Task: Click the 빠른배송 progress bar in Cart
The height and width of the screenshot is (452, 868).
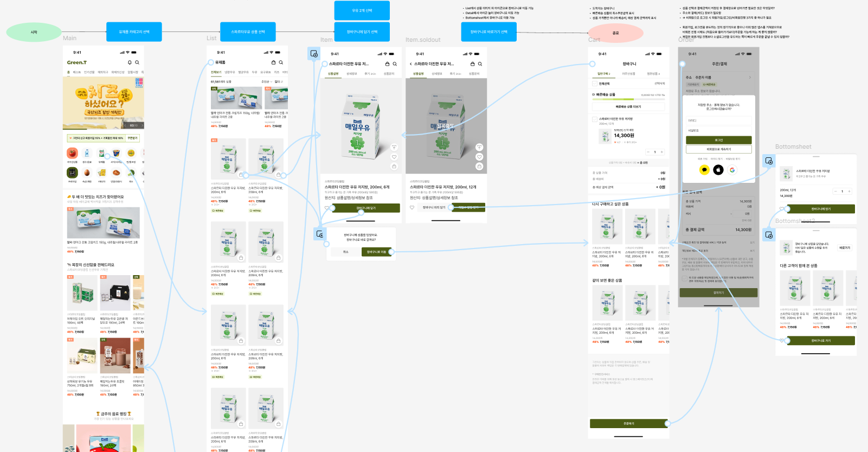Action: click(x=628, y=99)
